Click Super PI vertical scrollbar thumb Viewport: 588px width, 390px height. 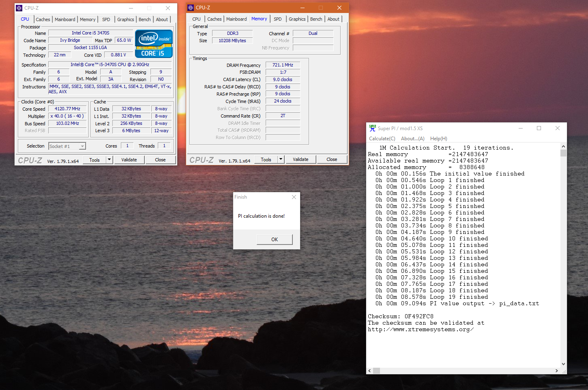[563, 153]
